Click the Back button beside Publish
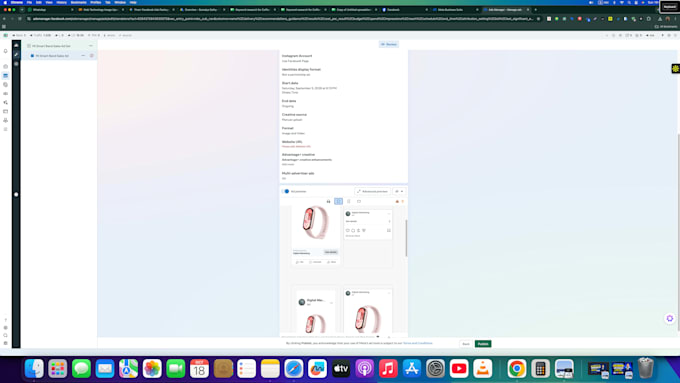 466,344
